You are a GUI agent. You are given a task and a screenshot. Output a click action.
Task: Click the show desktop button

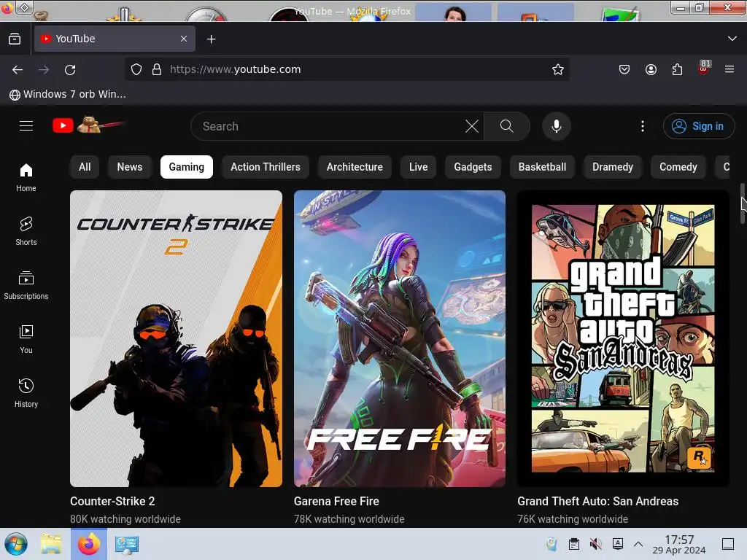728,544
